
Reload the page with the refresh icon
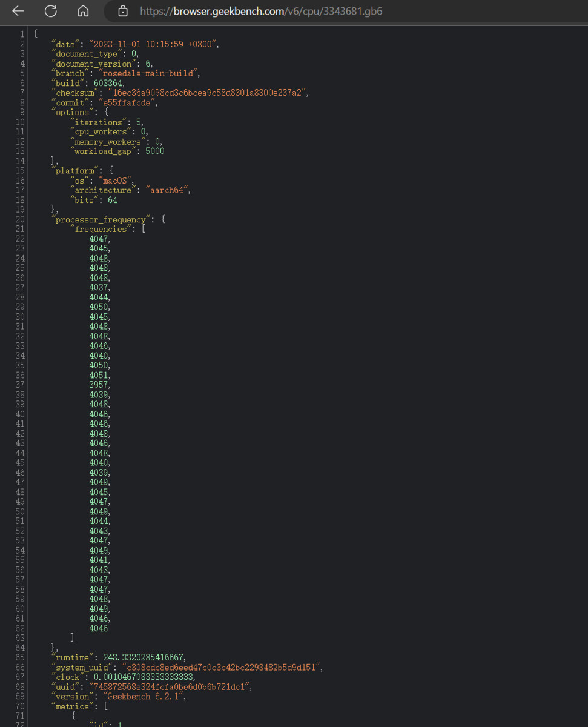(x=51, y=11)
